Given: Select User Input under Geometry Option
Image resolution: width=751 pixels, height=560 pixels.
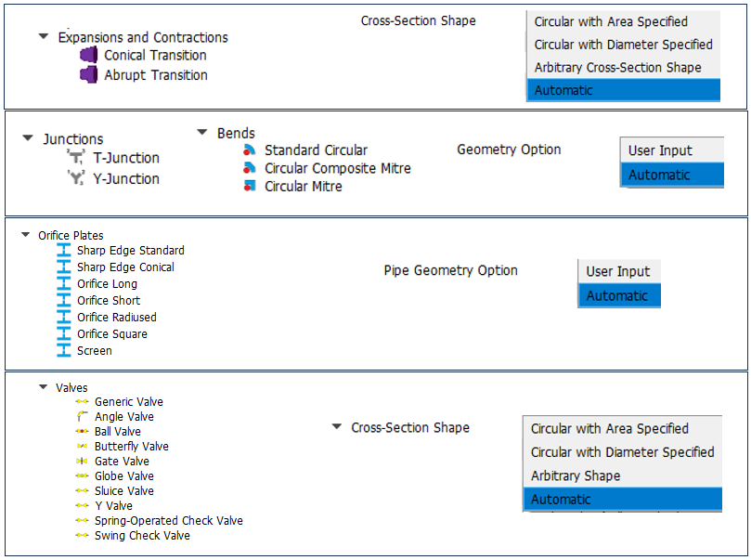Looking at the screenshot, I should coord(660,150).
